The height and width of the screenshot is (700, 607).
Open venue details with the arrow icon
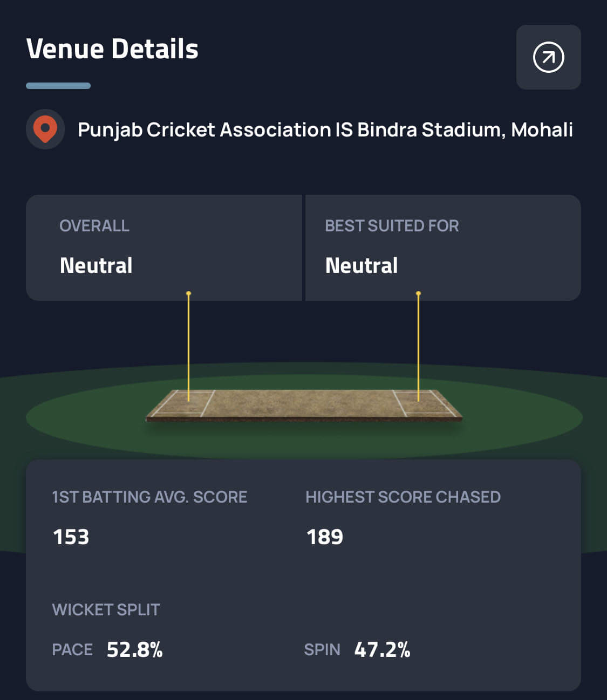[548, 57]
